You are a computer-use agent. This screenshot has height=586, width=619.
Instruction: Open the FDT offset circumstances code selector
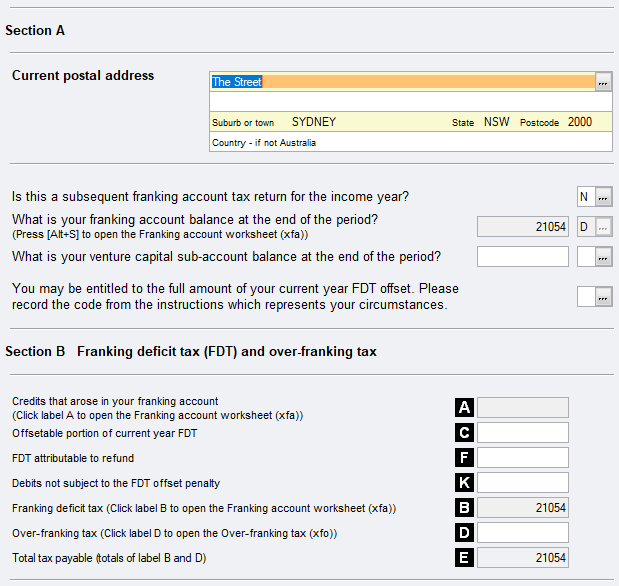603,296
